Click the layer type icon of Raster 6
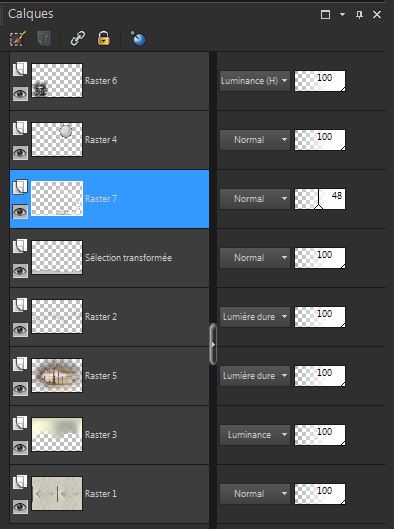Viewport: 394px width, 529px height. [20, 69]
